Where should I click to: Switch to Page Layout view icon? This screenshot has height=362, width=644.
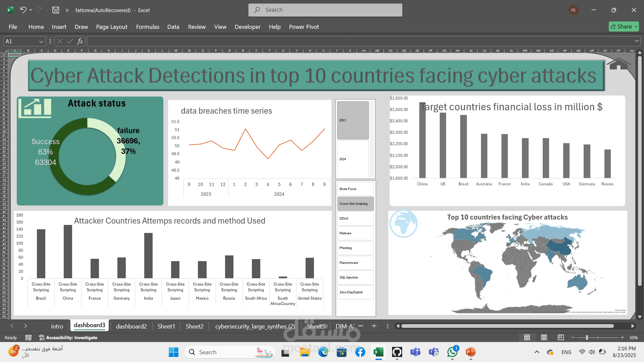(x=544, y=338)
